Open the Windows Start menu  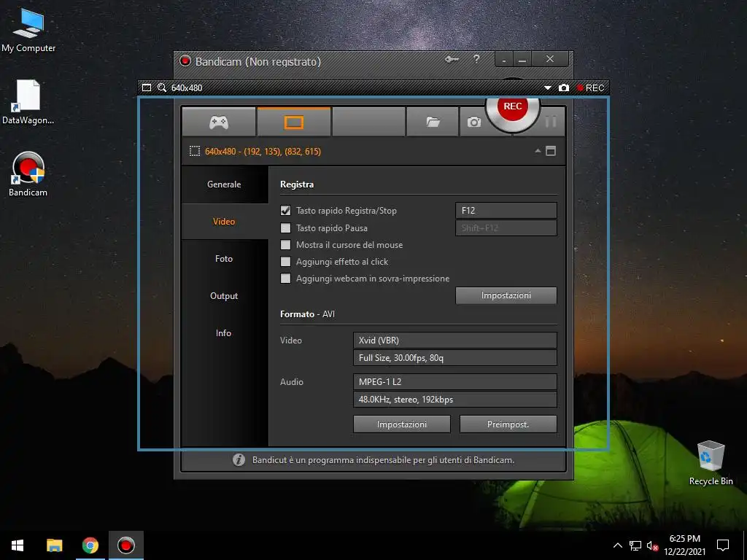tap(18, 545)
